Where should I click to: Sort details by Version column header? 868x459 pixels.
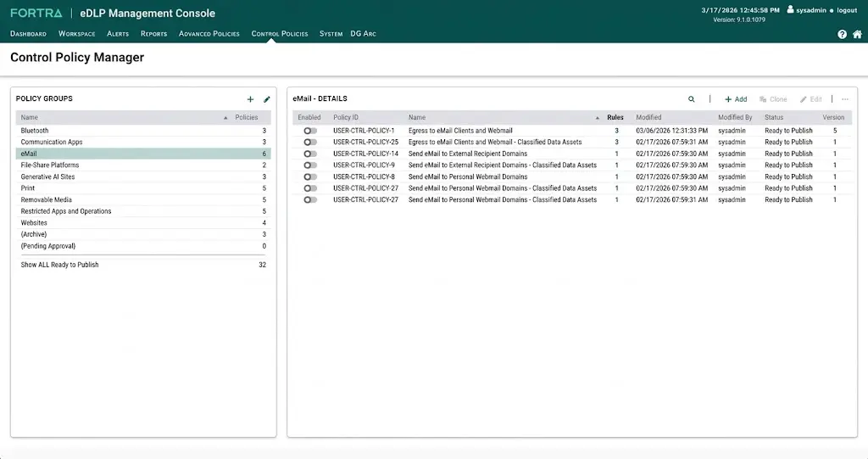click(x=833, y=118)
